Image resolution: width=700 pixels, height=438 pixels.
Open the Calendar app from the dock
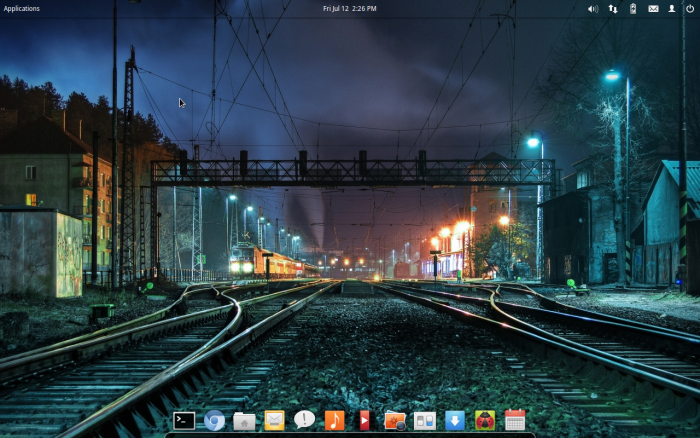[x=515, y=421]
